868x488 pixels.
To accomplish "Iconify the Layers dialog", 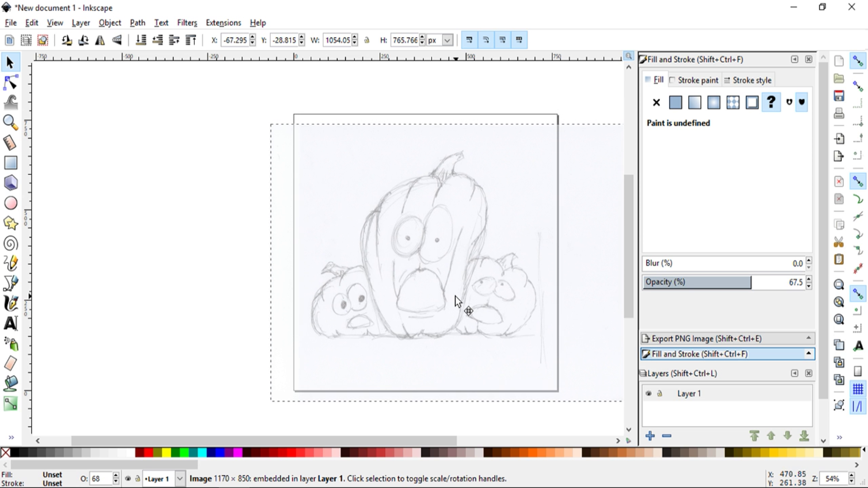I will (x=794, y=373).
